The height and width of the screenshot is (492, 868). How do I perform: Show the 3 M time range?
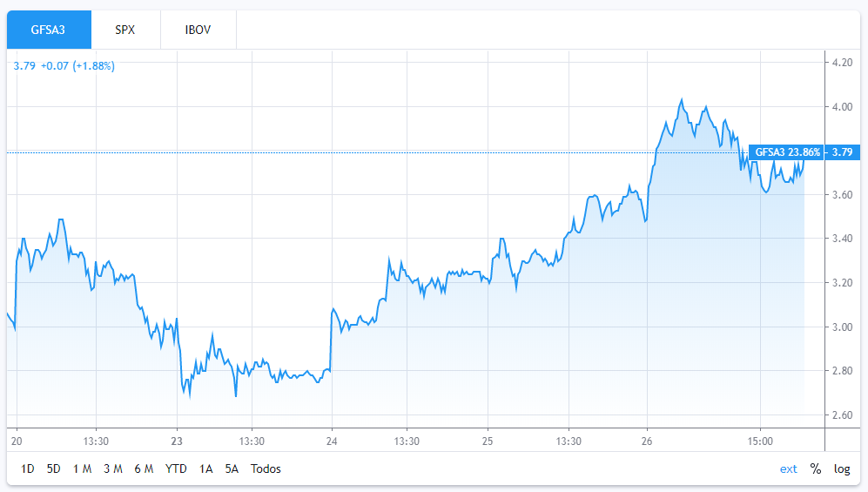pyautogui.click(x=112, y=468)
